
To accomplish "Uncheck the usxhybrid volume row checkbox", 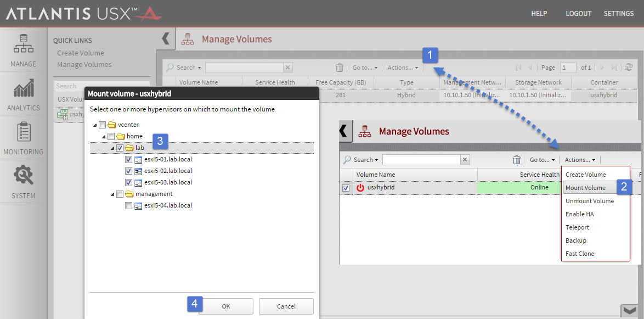I will tap(346, 188).
